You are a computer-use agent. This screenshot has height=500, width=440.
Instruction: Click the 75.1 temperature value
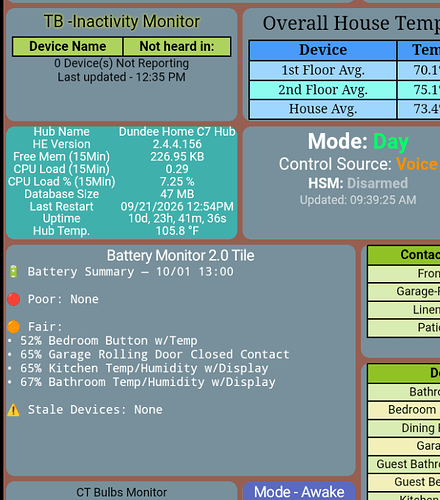coord(426,90)
